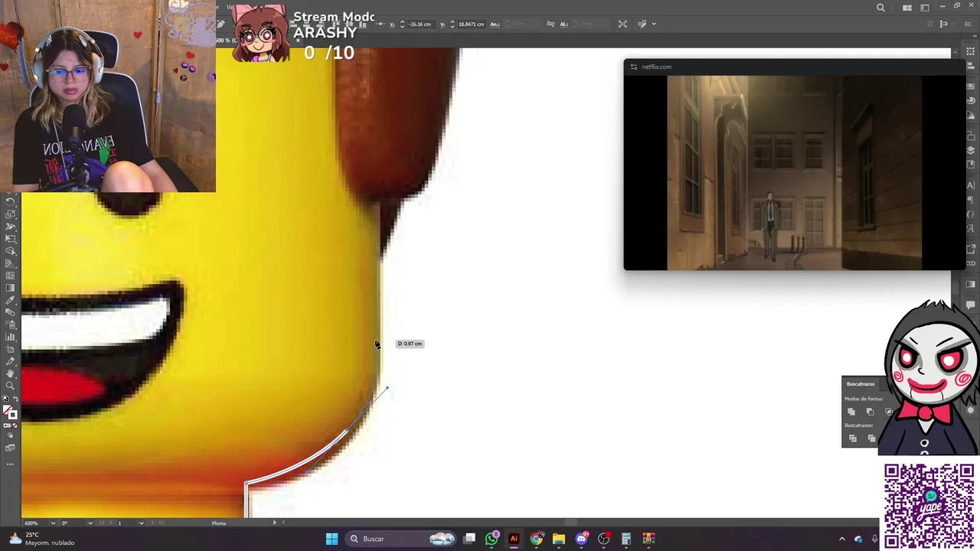
Task: Step the X coordinate value arrows
Action: (402, 24)
